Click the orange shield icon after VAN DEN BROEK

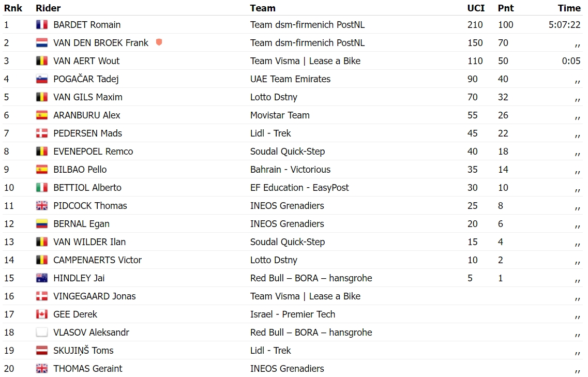(x=159, y=42)
